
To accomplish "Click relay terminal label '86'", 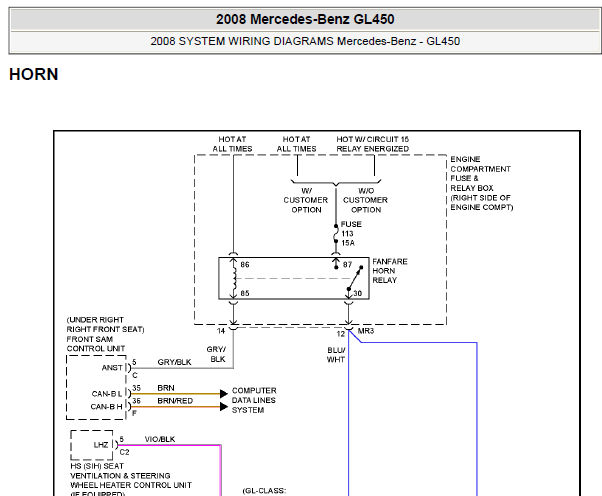I will 245,265.
